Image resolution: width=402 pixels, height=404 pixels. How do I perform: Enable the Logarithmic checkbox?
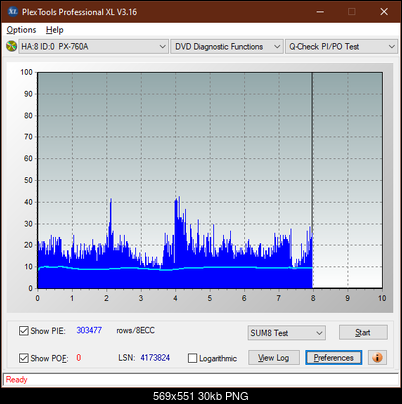(192, 358)
